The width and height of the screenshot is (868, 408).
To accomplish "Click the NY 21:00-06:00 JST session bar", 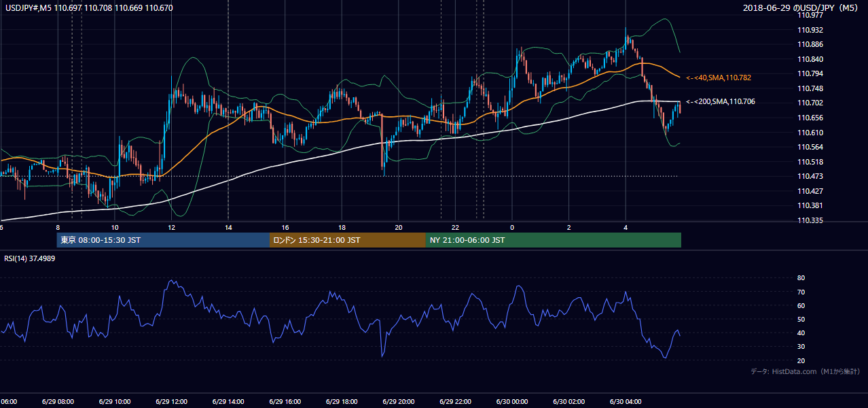I will [554, 240].
